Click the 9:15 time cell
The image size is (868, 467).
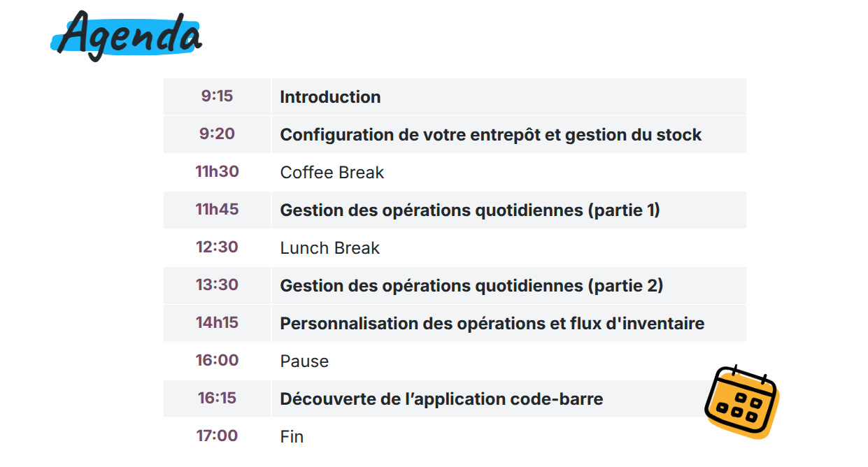click(217, 96)
